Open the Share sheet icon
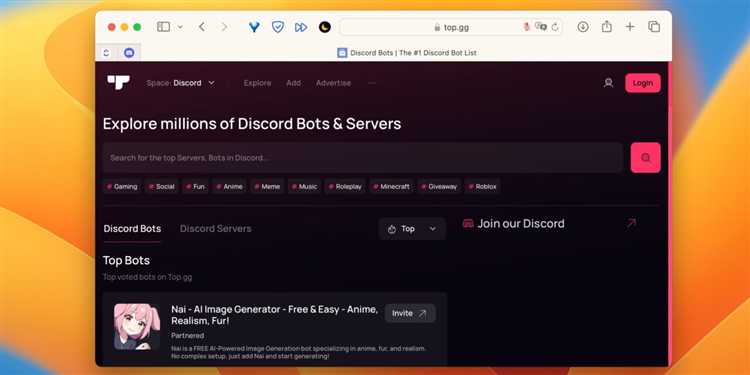Viewport: 750px width, 375px height. pos(607,26)
